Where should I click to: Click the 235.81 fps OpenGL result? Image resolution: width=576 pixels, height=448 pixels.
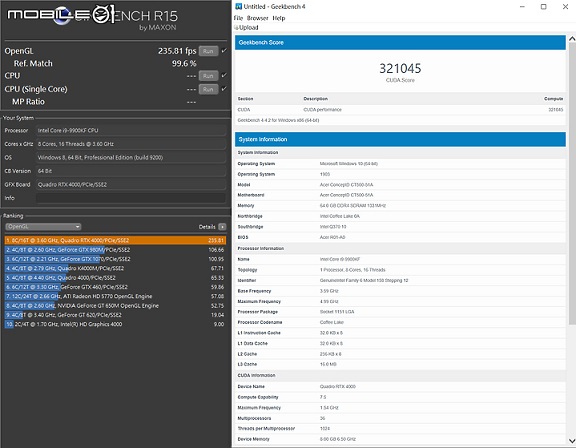[177, 51]
